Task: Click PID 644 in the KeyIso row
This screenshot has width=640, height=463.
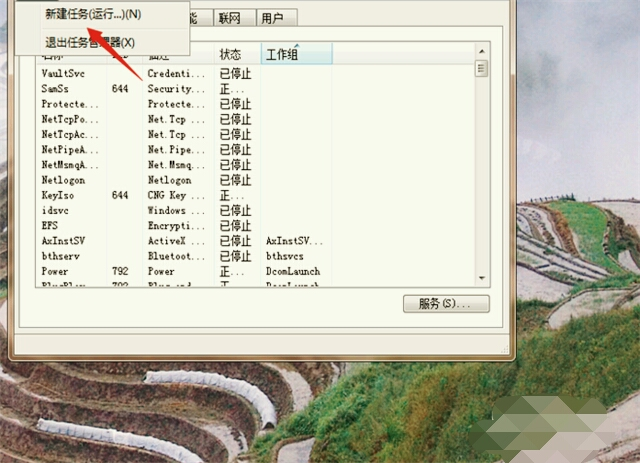Action: point(120,195)
